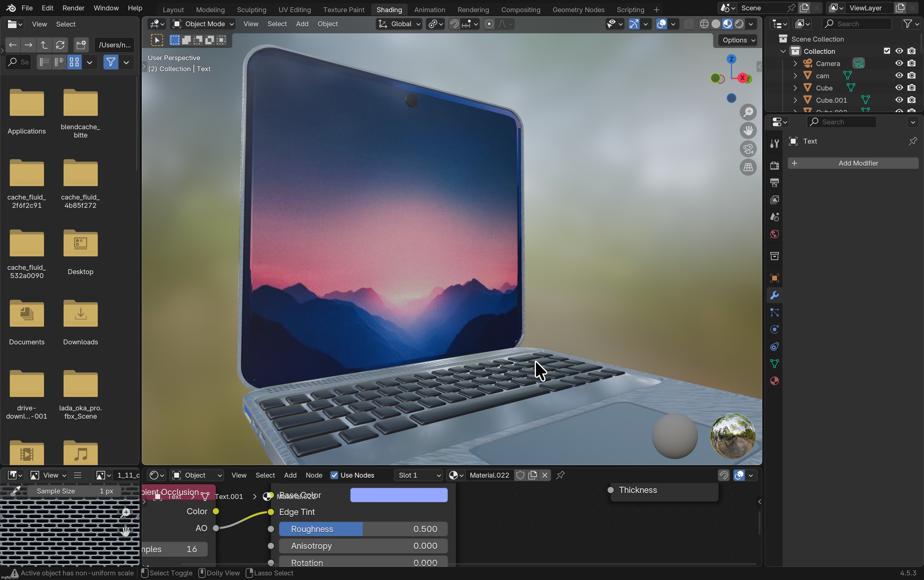Click the World properties tab icon
The height and width of the screenshot is (580, 924).
[x=774, y=234]
